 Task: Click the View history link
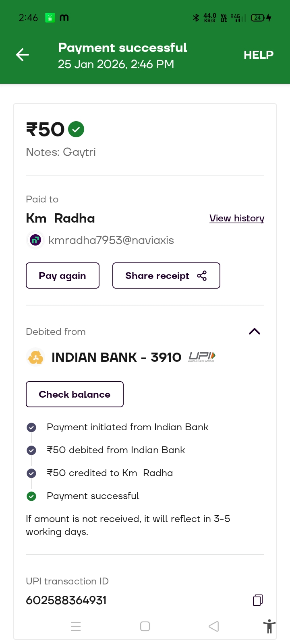(x=237, y=218)
